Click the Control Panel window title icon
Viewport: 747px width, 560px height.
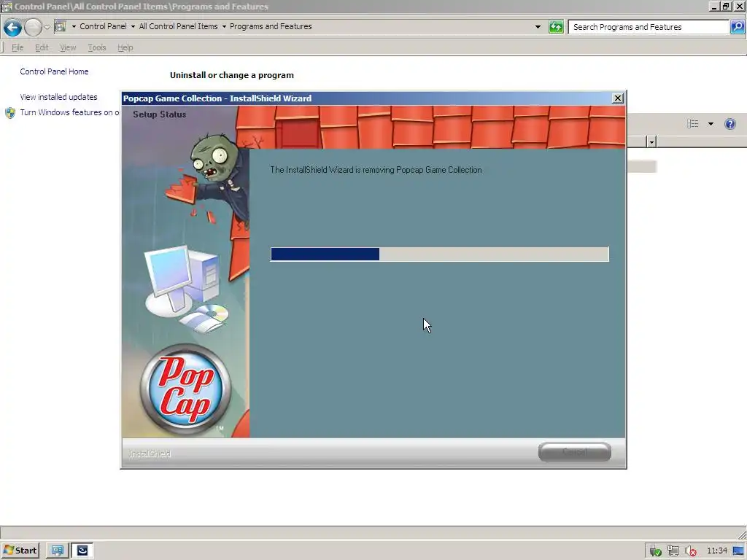coord(7,7)
